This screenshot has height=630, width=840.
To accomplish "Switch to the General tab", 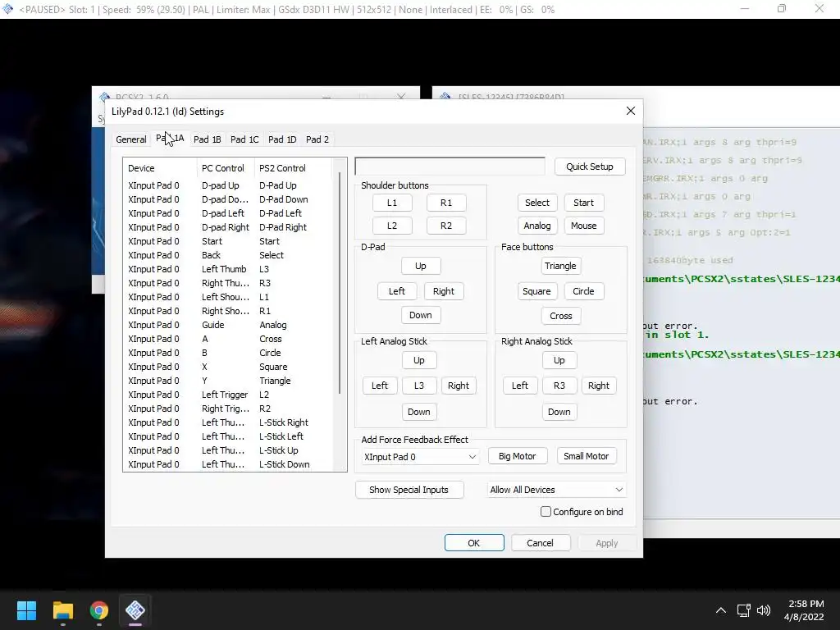I will click(130, 139).
